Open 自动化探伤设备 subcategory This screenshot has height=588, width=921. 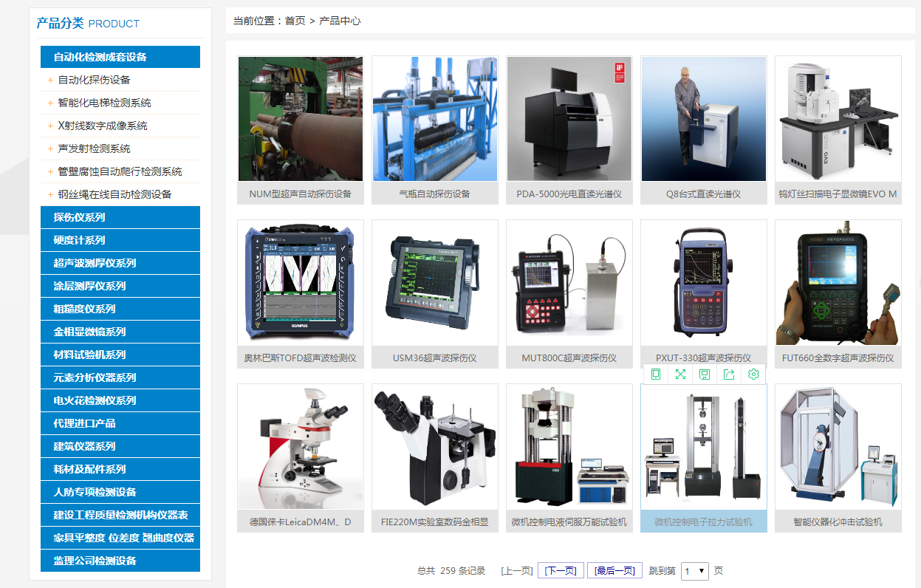pyautogui.click(x=95, y=80)
